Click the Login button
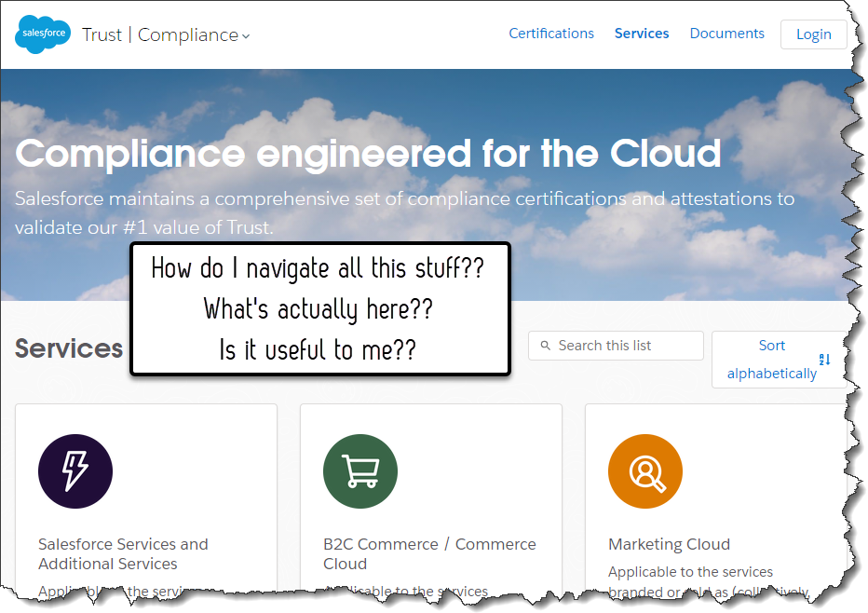Screen dimensions: 868x613 click(x=813, y=34)
